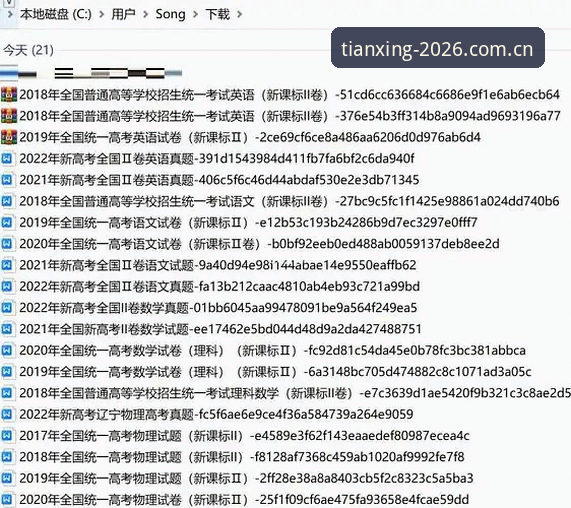
Task: Click the document icon of the 2017年全国统一高考物理试题 file
Action: pos(8,436)
